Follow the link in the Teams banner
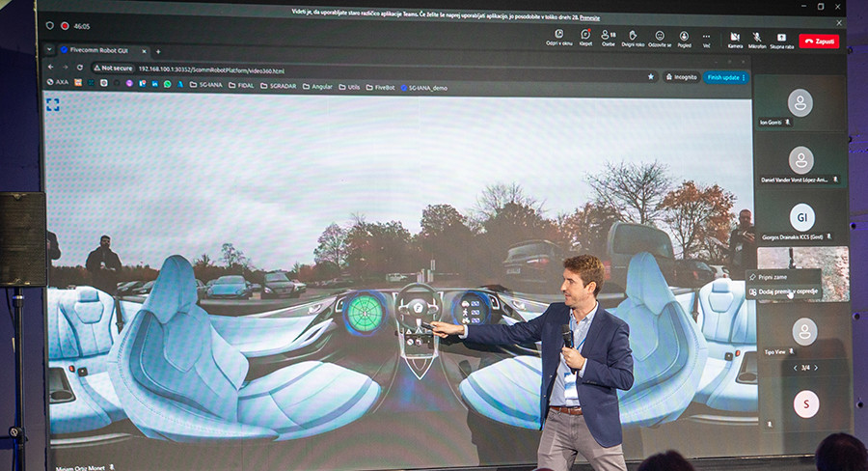This screenshot has width=868, height=471. [589, 17]
